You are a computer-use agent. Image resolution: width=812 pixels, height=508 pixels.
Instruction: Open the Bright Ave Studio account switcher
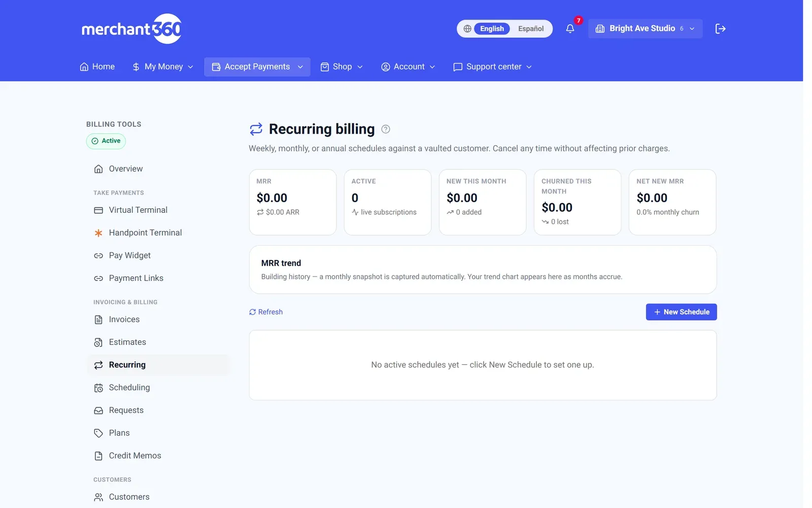[645, 29]
